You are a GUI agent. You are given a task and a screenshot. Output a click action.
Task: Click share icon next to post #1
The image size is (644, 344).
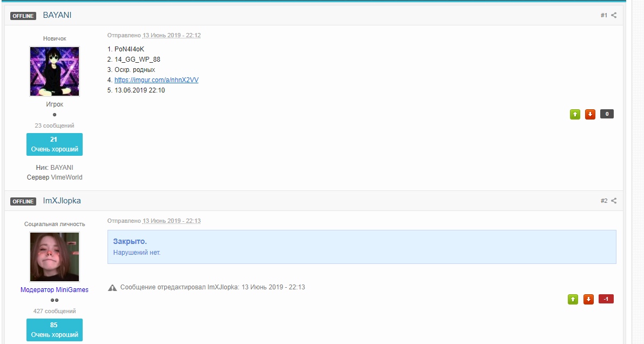[614, 15]
